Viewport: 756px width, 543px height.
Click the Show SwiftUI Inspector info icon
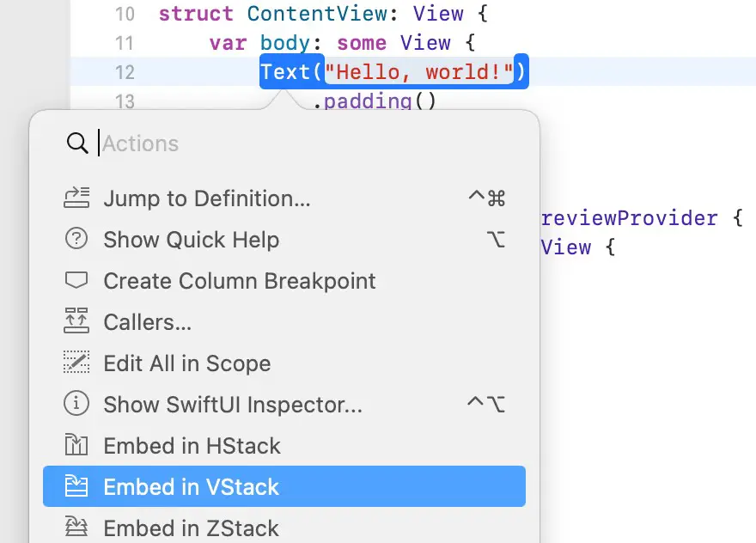coord(76,404)
